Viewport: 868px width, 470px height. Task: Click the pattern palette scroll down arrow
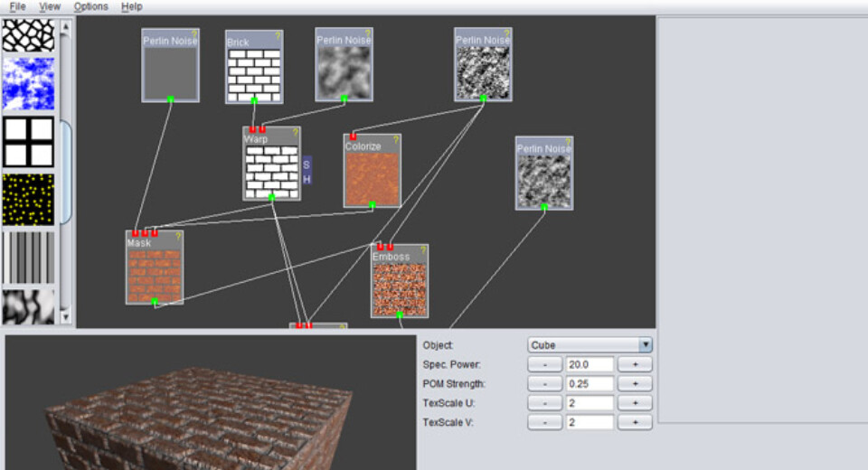[x=64, y=316]
